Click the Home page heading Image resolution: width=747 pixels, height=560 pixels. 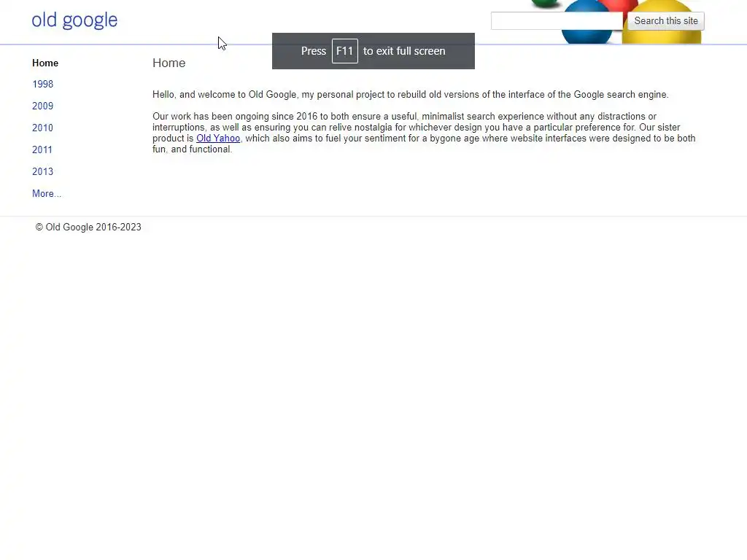click(x=169, y=63)
